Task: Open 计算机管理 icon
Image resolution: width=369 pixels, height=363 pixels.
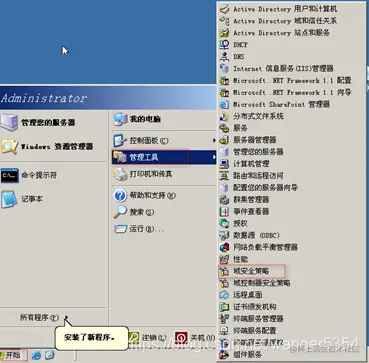Action: (x=225, y=164)
